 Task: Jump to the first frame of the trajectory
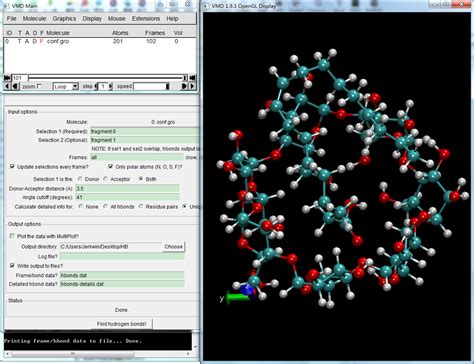click(x=7, y=78)
